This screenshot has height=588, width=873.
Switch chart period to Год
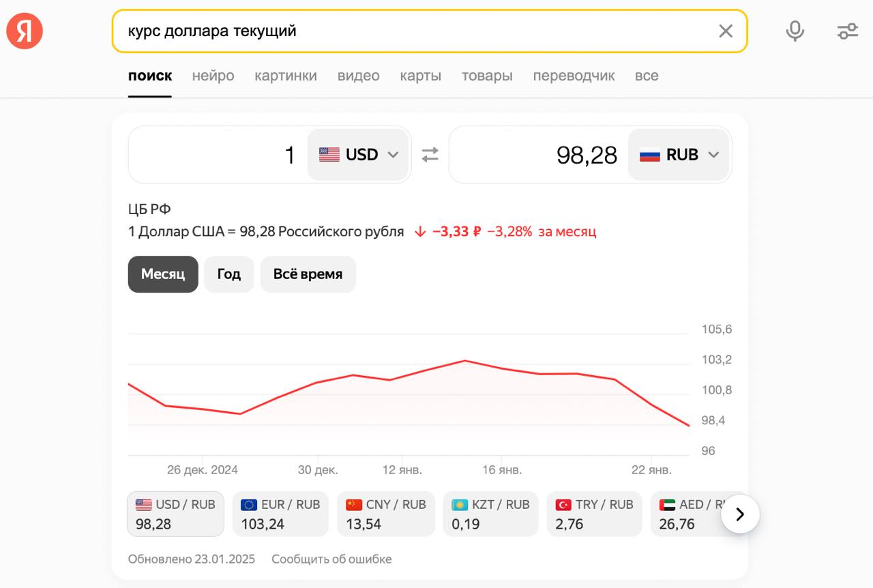coord(228,274)
